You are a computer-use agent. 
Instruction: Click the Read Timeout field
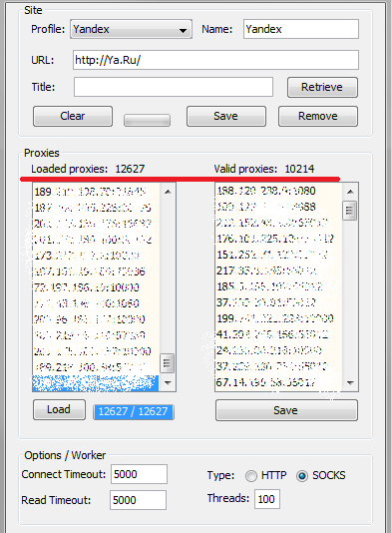click(138, 500)
